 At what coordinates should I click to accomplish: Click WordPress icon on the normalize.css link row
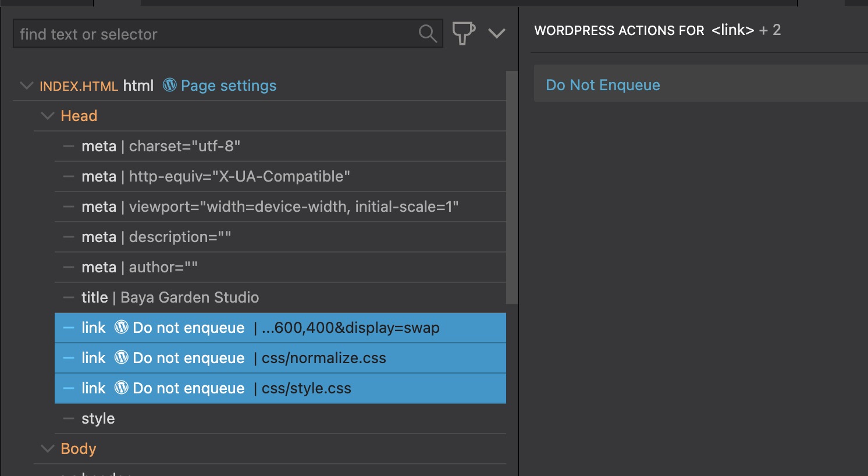pyautogui.click(x=121, y=357)
